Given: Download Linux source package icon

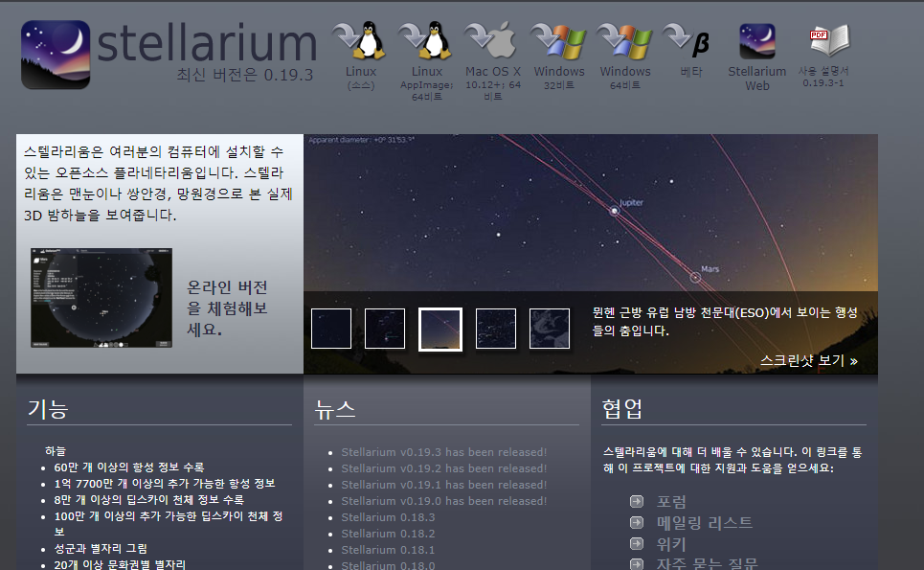Looking at the screenshot, I should tap(360, 41).
